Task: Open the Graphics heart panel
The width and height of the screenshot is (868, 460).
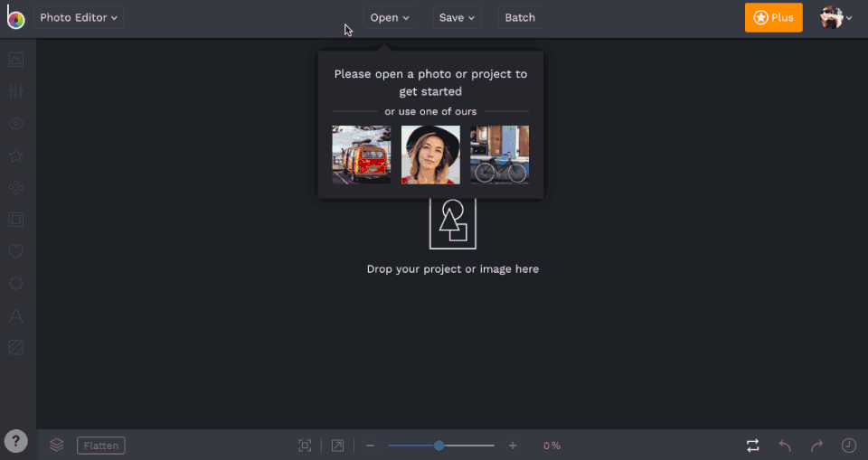Action: [16, 251]
